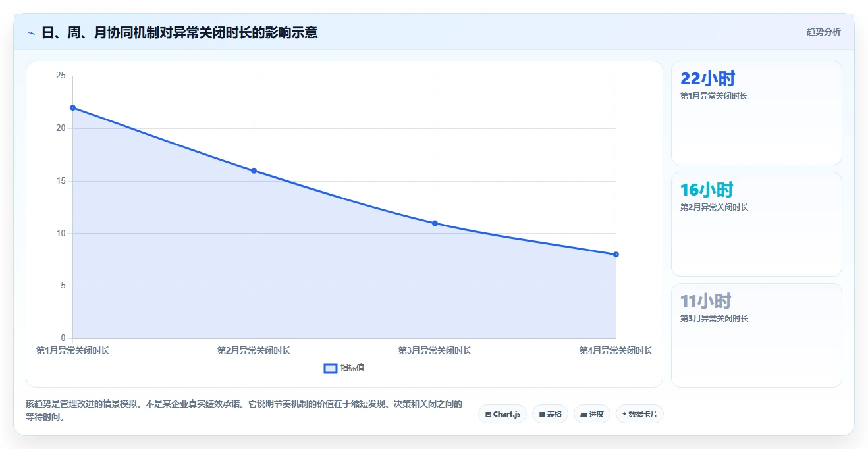
Task: Click the y-axis value 25
Action: tap(61, 76)
